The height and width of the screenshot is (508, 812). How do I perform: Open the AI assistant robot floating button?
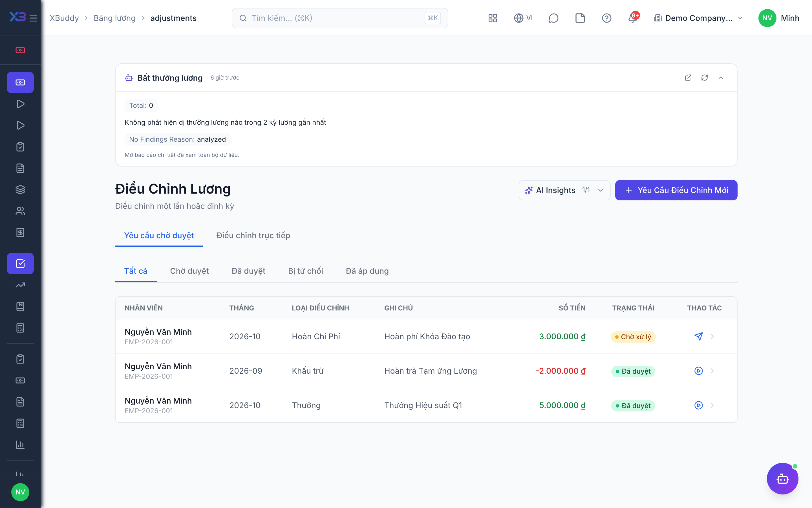click(782, 478)
